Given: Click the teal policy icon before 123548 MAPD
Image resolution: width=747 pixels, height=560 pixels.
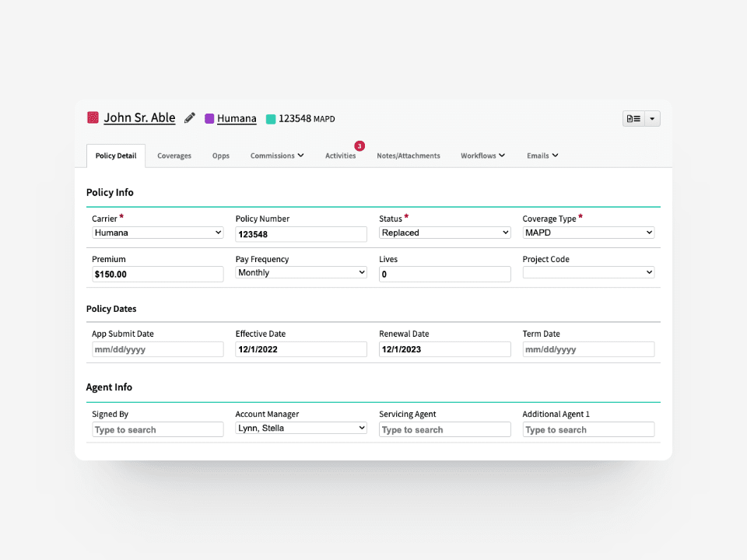Looking at the screenshot, I should coord(270,118).
